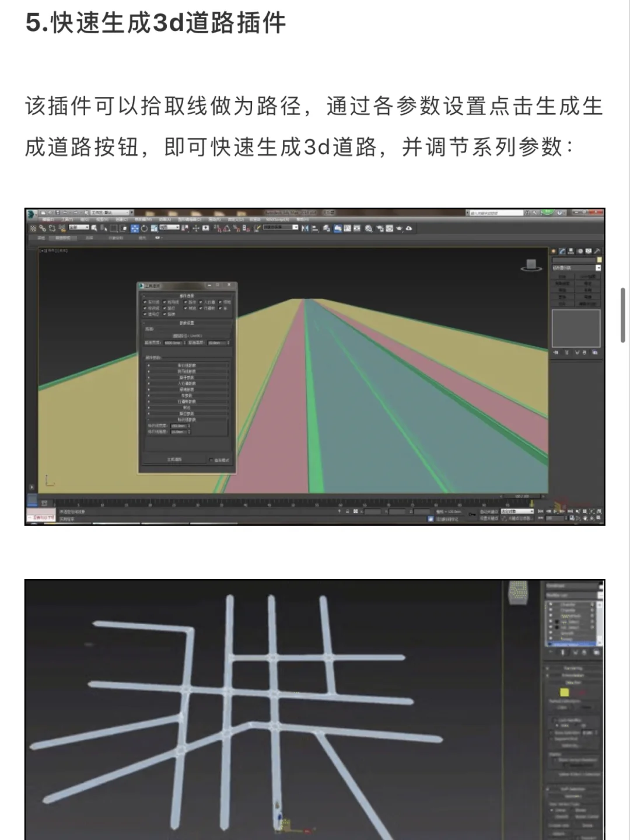Switch to the Modify tab in the command panel

pos(562,250)
